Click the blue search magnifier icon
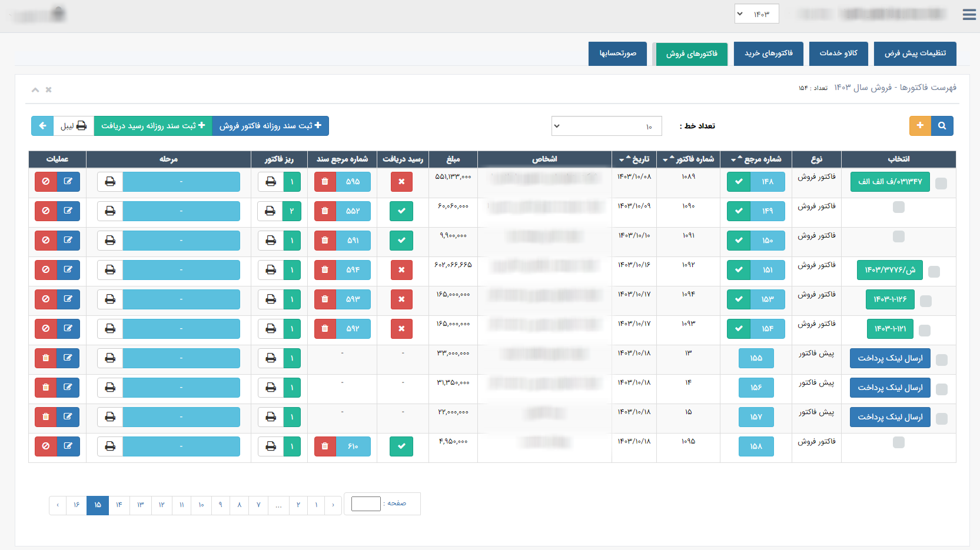Image resolution: width=980 pixels, height=550 pixels. [942, 126]
